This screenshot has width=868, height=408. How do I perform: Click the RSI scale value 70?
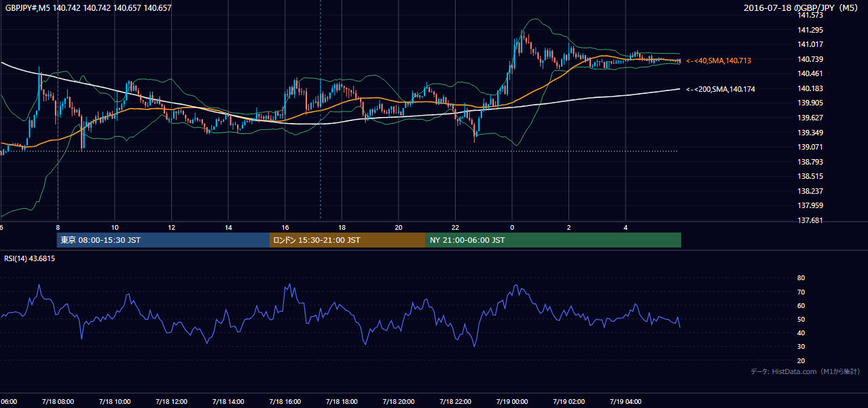point(801,292)
